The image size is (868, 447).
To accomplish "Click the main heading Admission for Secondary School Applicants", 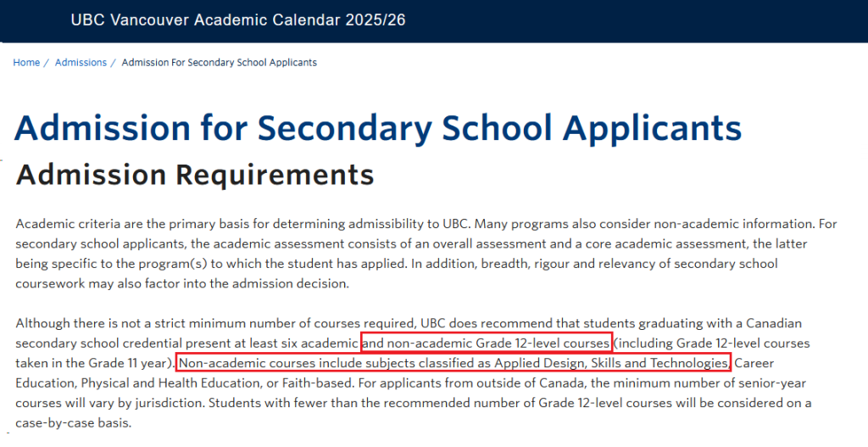I will pyautogui.click(x=378, y=128).
